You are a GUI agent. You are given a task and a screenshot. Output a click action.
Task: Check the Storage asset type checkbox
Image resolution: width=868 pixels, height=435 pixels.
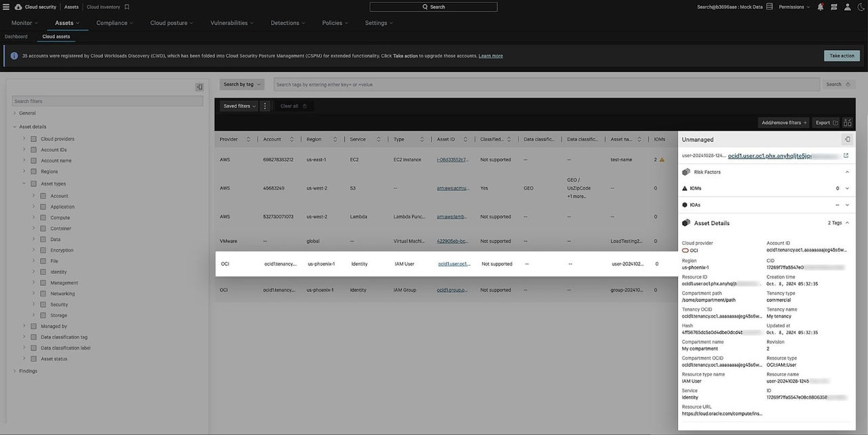point(43,315)
